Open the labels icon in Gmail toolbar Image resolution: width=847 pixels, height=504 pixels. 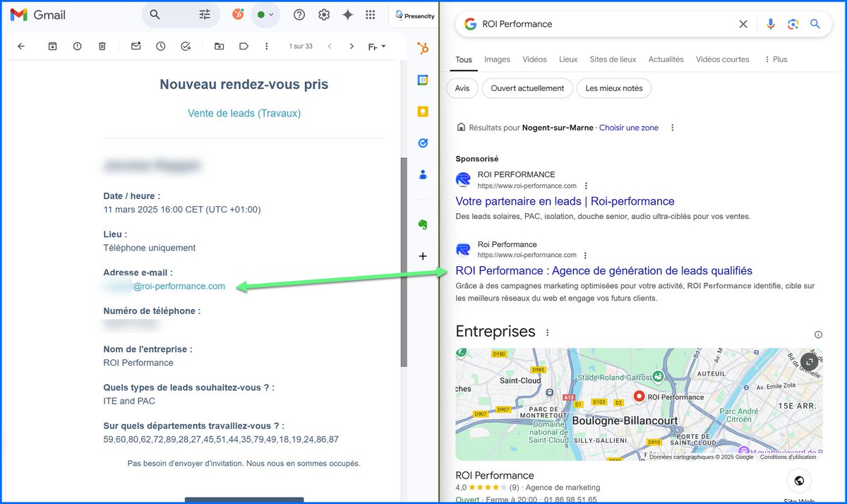pyautogui.click(x=244, y=46)
